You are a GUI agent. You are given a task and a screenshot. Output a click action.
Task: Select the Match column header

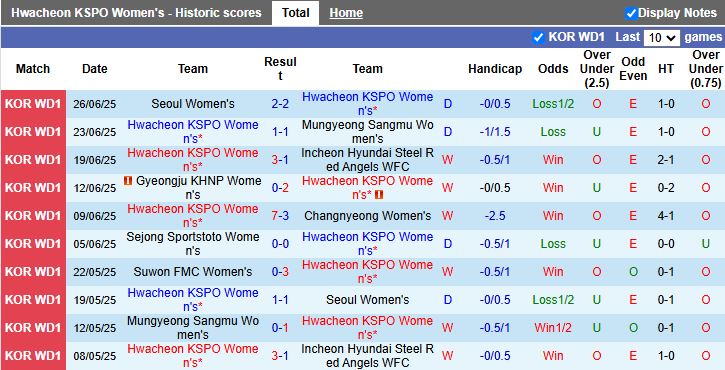point(33,69)
